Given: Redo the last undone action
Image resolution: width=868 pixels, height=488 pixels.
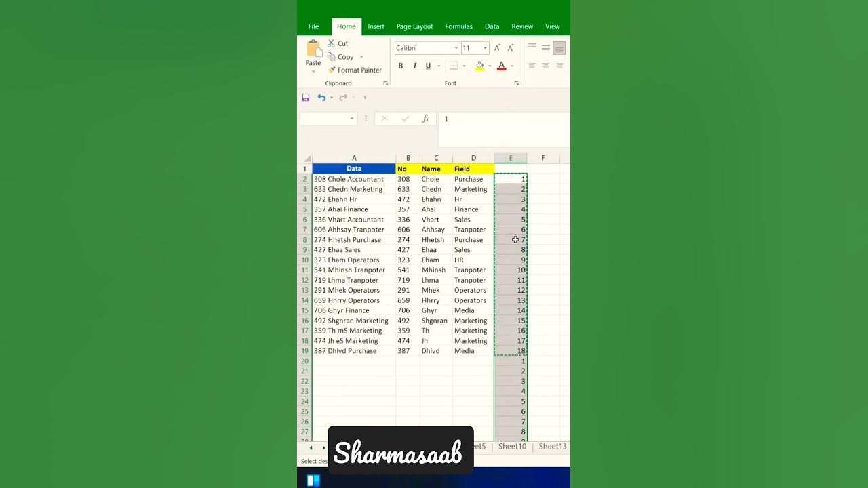Looking at the screenshot, I should (343, 98).
